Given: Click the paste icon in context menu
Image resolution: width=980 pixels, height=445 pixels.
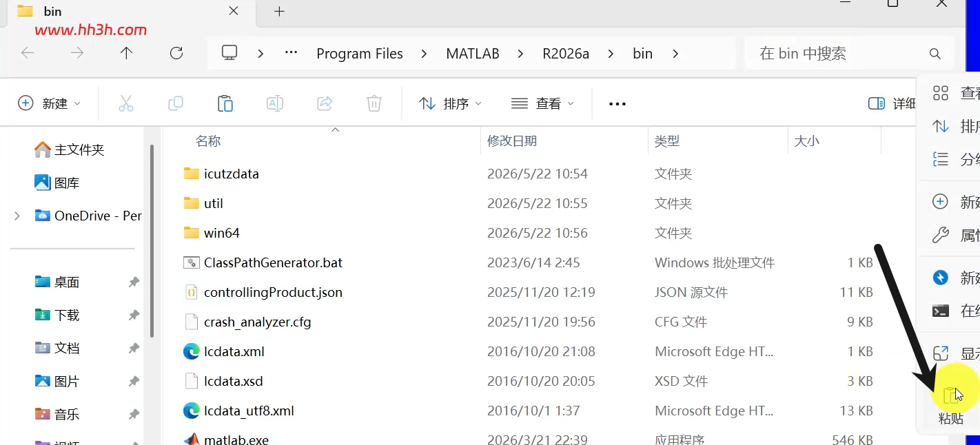Looking at the screenshot, I should click(950, 395).
